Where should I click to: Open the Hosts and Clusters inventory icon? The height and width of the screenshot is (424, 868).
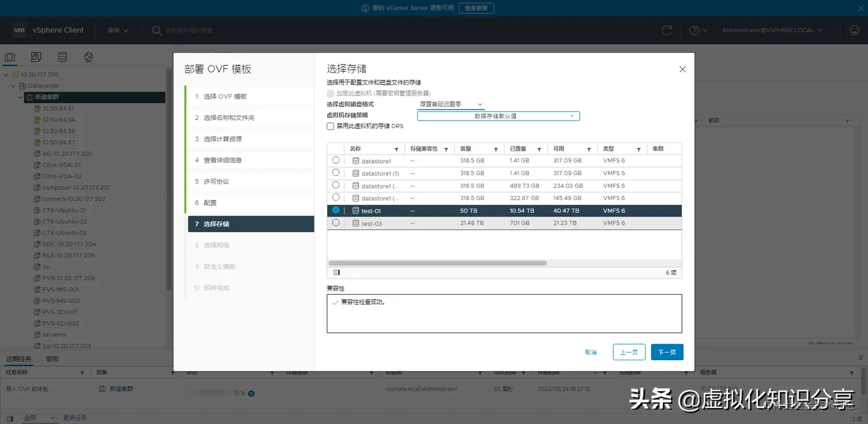tap(9, 56)
